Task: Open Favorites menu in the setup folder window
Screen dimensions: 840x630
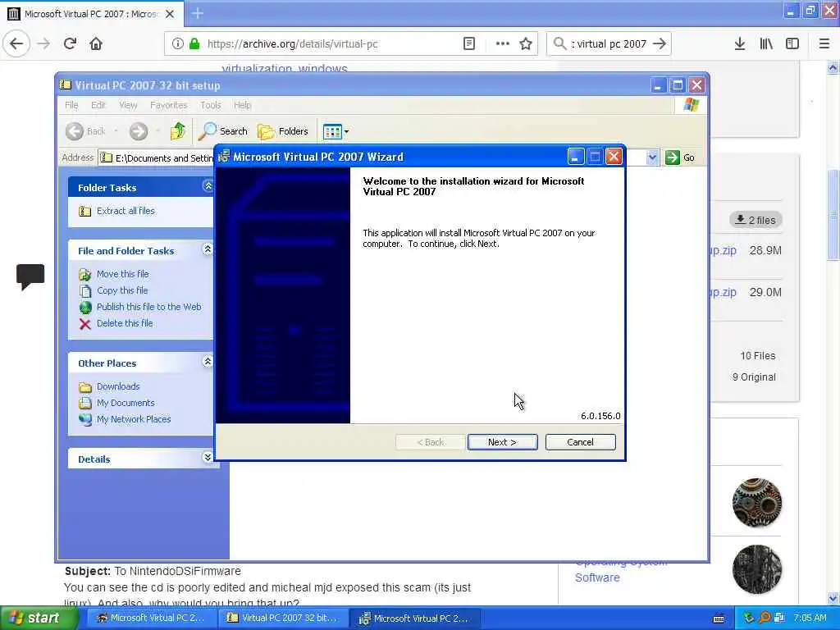Action: click(x=169, y=105)
